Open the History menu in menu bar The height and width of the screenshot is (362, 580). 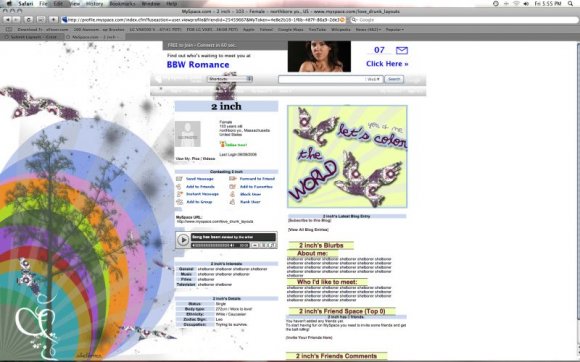(x=94, y=4)
